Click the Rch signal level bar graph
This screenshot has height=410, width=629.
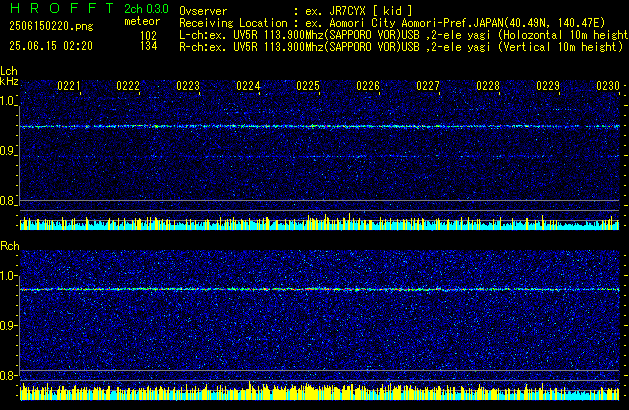pos(320,391)
